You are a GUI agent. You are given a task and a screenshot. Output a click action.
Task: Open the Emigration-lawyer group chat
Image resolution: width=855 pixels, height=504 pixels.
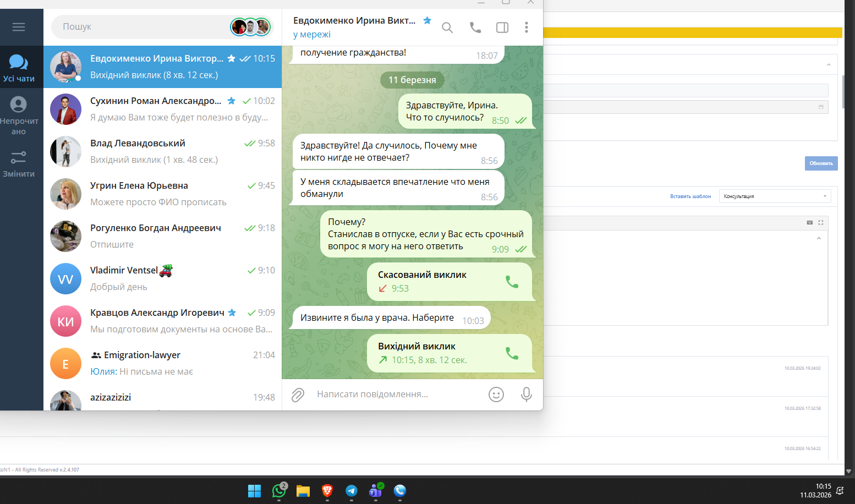[162, 363]
